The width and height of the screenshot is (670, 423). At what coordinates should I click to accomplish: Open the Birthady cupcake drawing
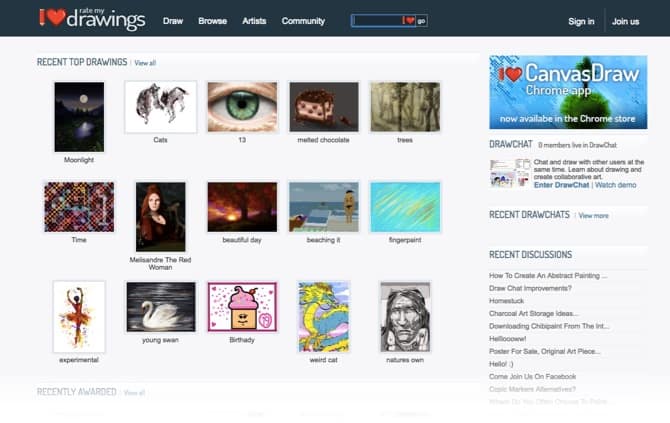pos(242,307)
